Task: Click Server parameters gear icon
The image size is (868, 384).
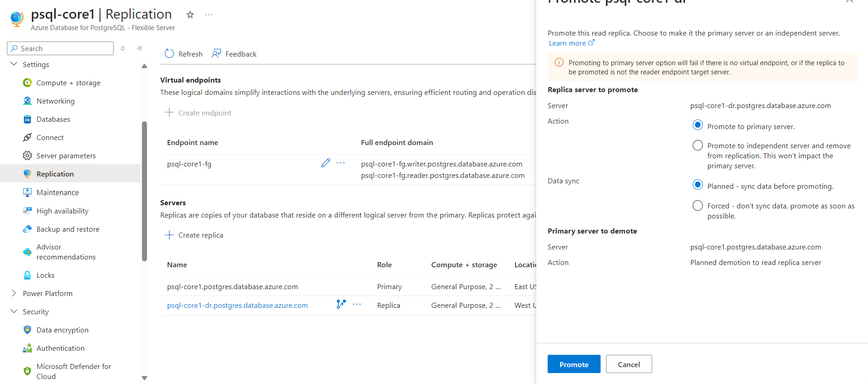Action: (x=27, y=156)
